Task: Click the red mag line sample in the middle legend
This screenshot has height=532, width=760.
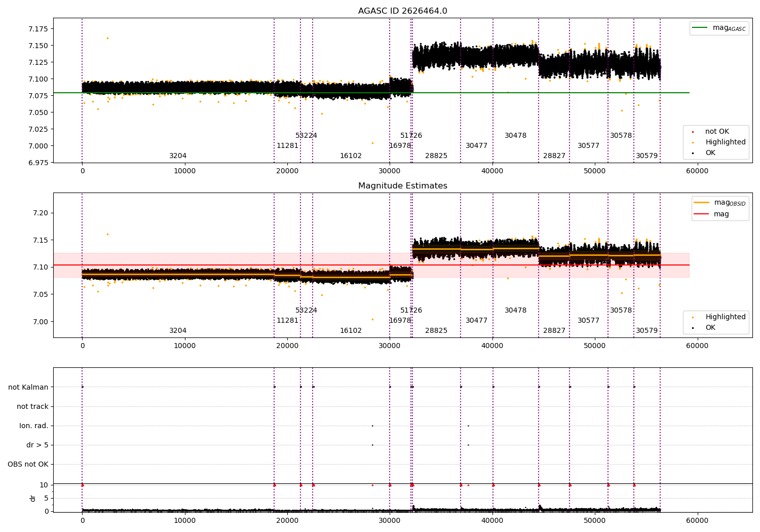Action: pos(702,214)
